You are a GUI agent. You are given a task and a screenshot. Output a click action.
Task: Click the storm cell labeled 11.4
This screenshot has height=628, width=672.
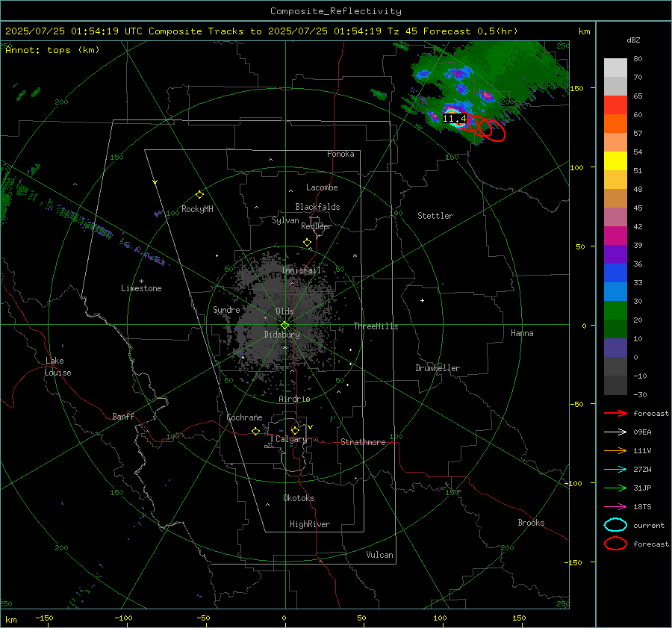[454, 119]
